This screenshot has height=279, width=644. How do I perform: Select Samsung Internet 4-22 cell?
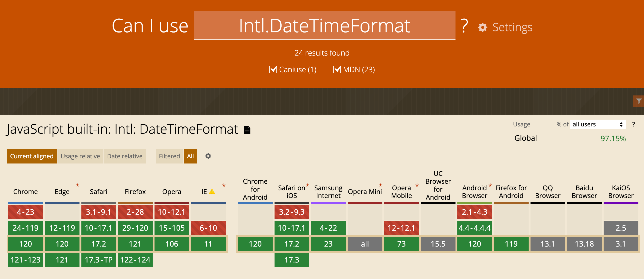coord(328,228)
